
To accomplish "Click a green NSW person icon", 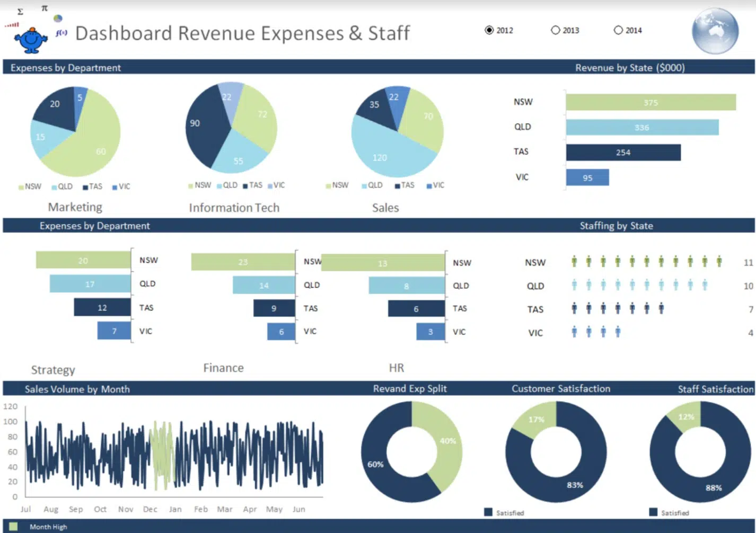I will [575, 261].
